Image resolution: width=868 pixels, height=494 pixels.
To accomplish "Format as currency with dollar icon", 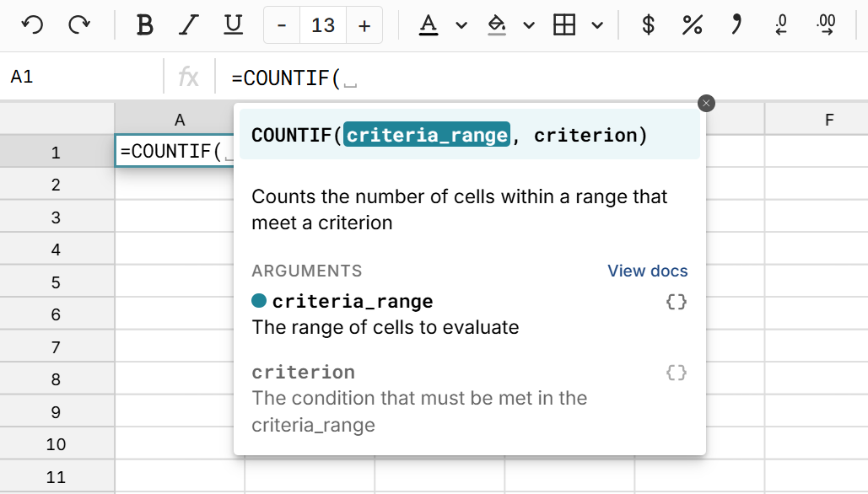I will coord(648,25).
